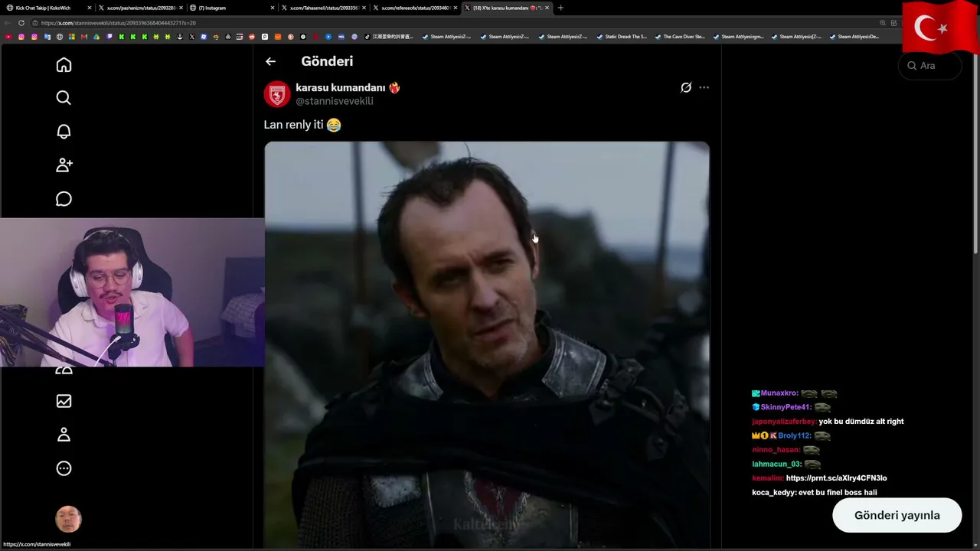Click the post text "Lan renly iti"
Viewport: 980px width, 551px height.
(294, 125)
